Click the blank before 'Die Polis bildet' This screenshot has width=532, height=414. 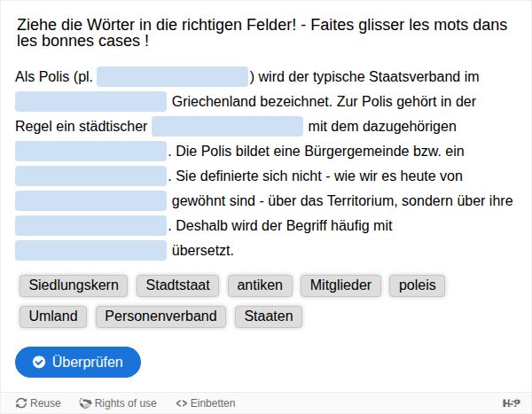click(x=91, y=152)
